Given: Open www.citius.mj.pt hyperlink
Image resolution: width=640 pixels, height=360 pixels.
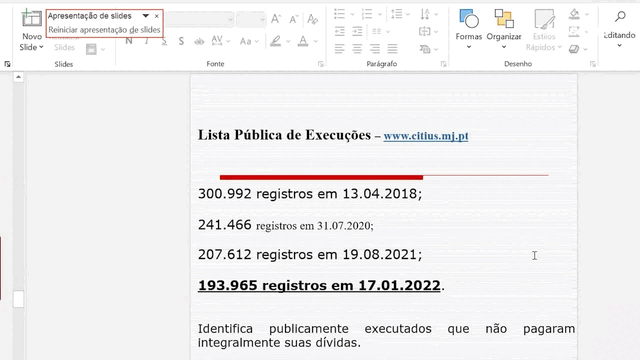Looking at the screenshot, I should click(x=426, y=136).
